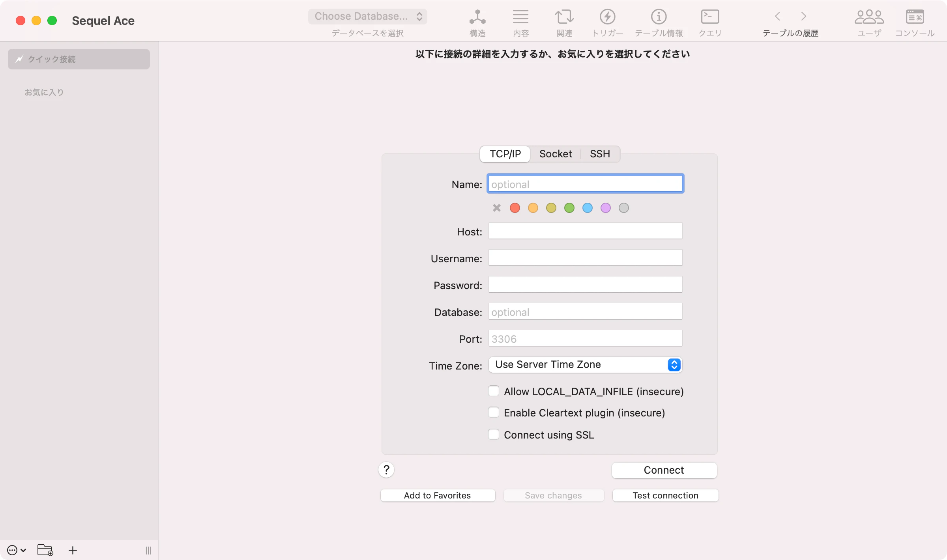
Task: Click the お気に入り (Favorites) sidebar heading
Action: click(x=44, y=92)
